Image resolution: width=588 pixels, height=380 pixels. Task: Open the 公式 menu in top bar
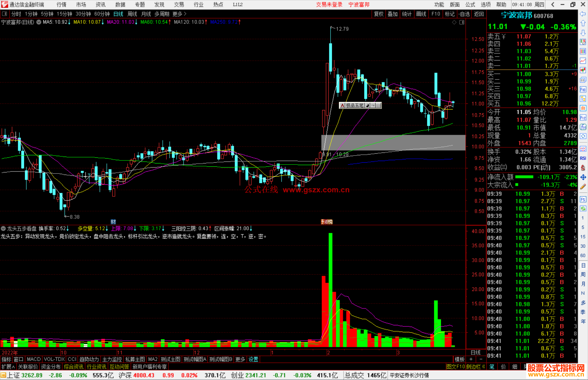[x=470, y=5]
